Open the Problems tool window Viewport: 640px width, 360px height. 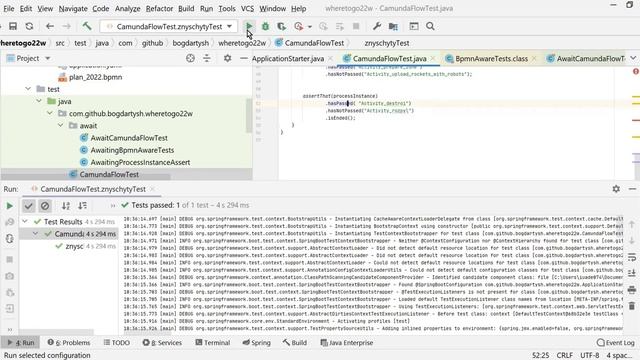point(69,343)
